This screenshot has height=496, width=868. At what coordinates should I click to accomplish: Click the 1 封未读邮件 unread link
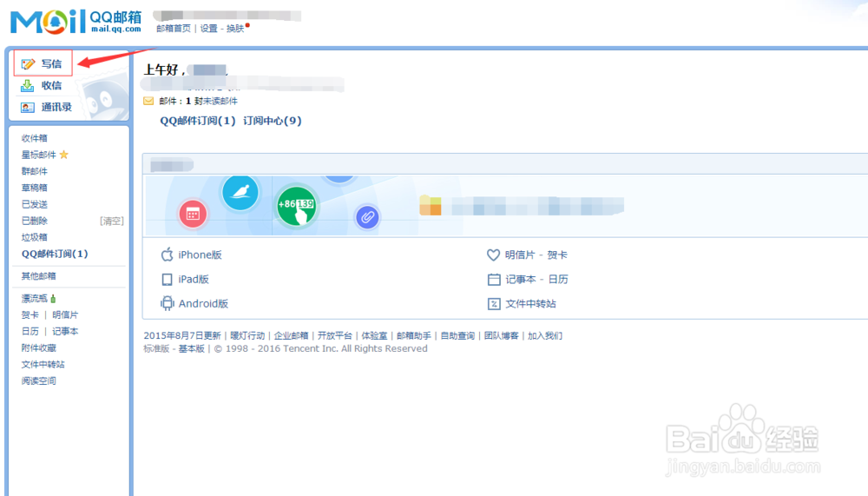click(212, 101)
